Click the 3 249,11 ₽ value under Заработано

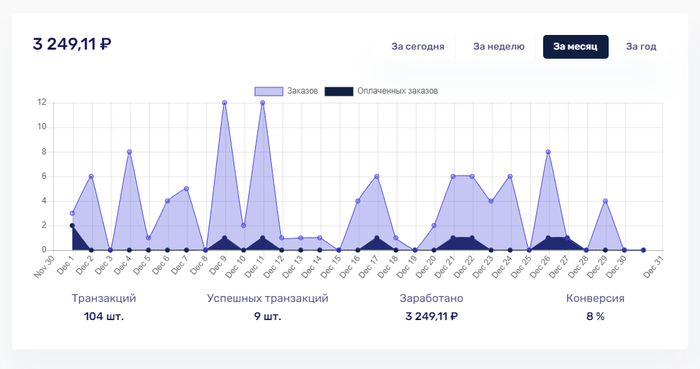point(431,316)
